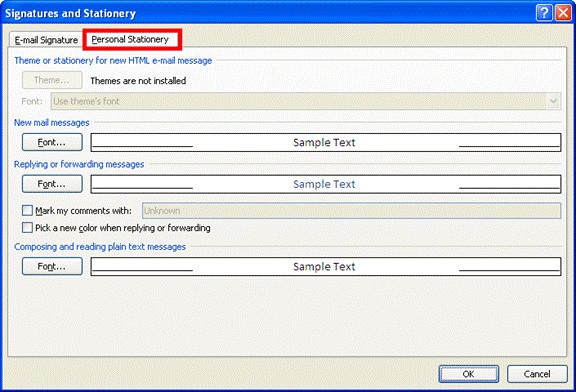Select the Personal Stationery tab
Screen dimensions: 576x392
point(132,39)
